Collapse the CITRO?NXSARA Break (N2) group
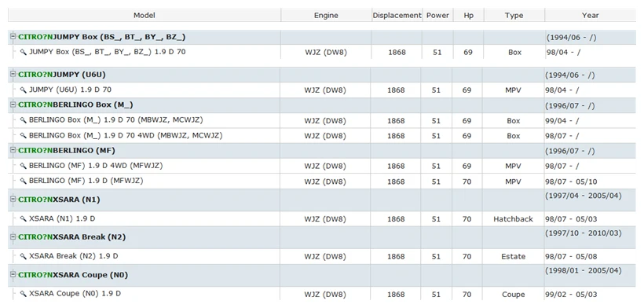Screen dimensions: 644x308 (13, 237)
